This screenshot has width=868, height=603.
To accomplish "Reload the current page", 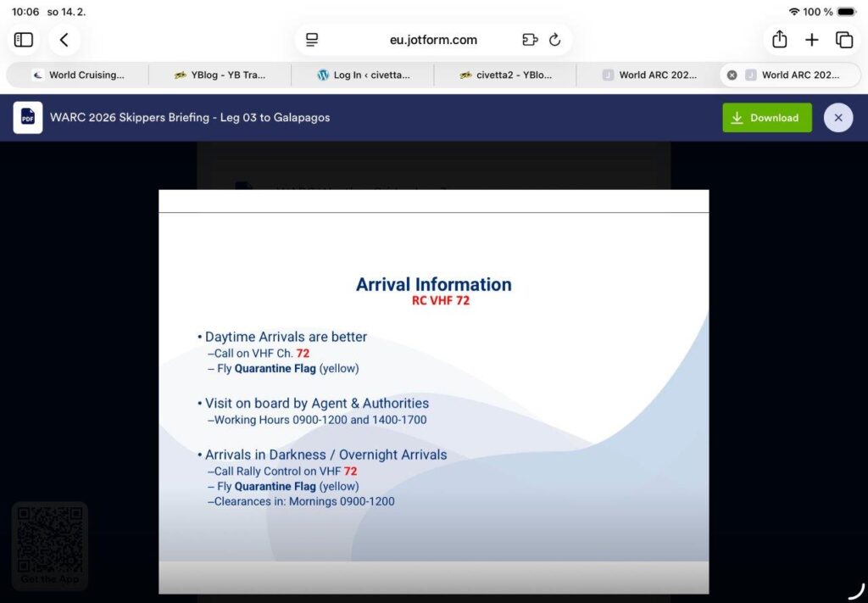I will tap(555, 40).
